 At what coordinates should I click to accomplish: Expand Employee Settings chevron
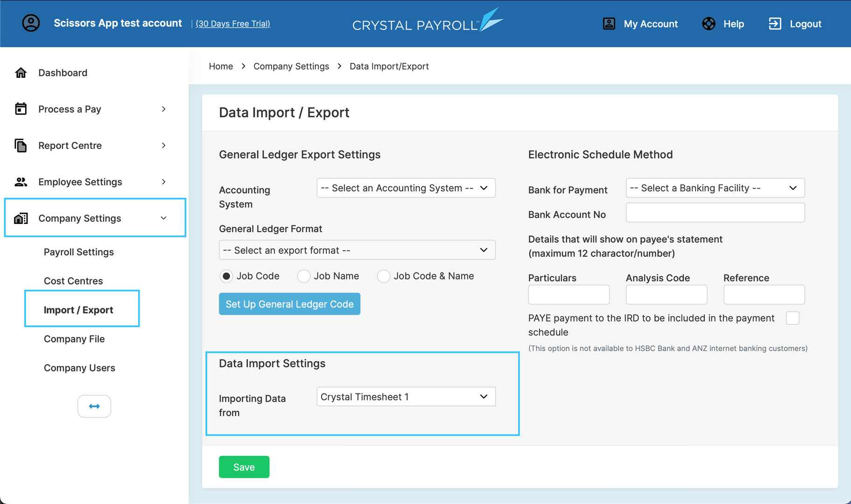click(x=163, y=182)
